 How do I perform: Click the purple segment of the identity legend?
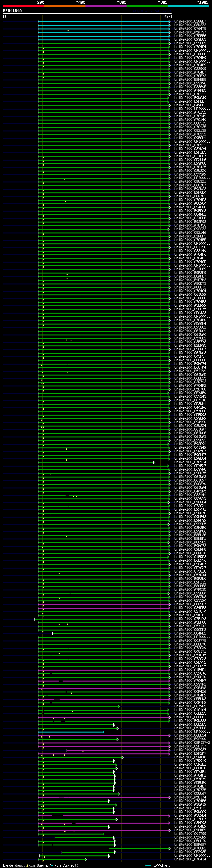pyautogui.click(x=106, y=6)
